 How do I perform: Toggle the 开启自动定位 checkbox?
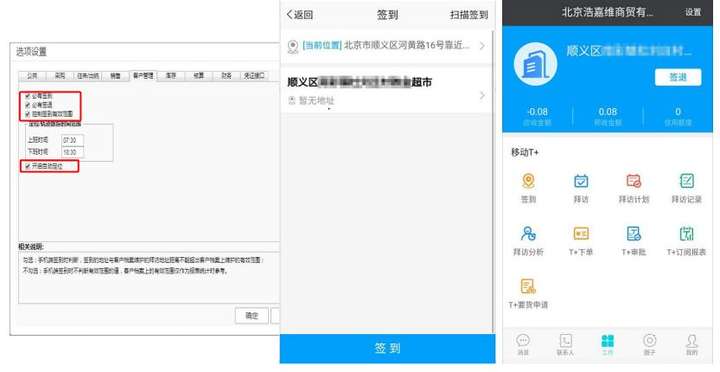28,166
